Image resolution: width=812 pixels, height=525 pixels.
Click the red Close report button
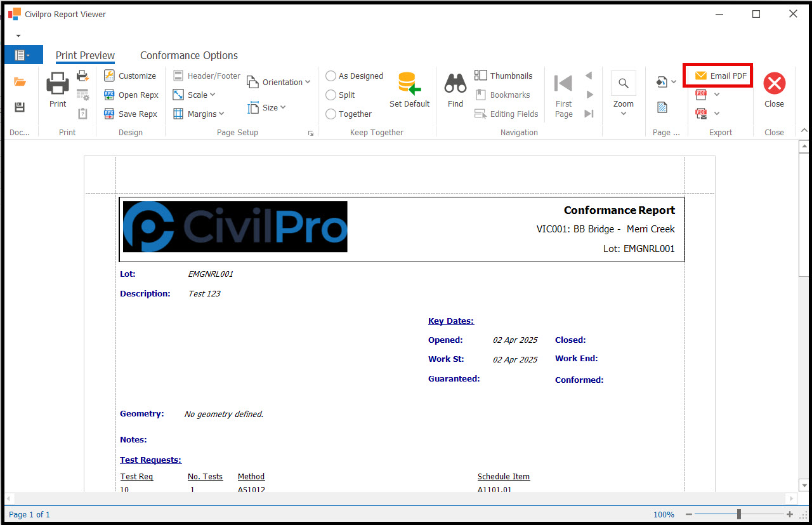click(774, 90)
